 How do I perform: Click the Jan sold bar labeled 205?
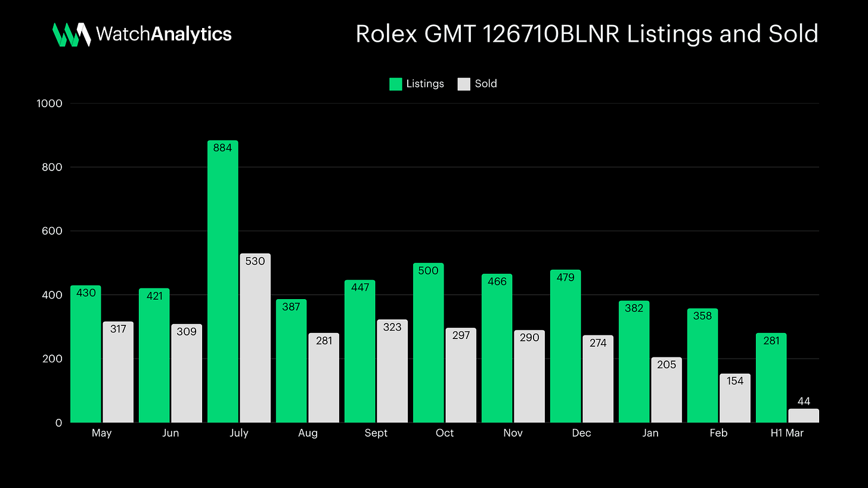tap(666, 390)
